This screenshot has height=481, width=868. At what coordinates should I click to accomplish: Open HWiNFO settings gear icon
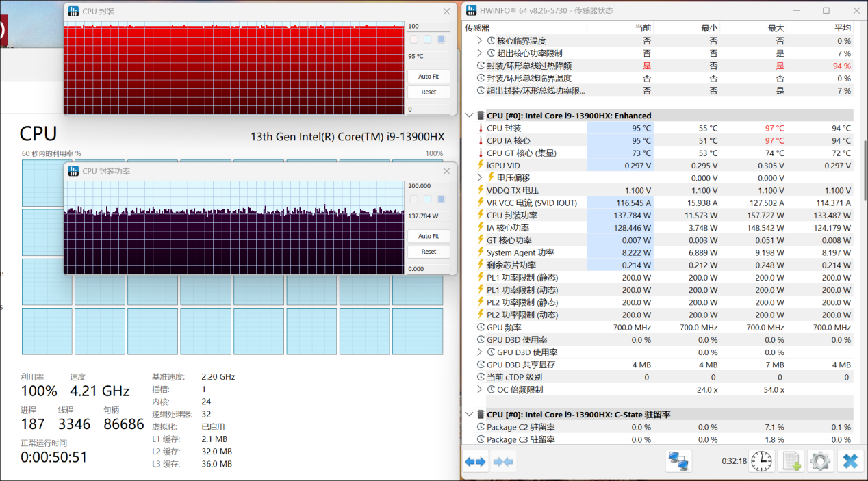pyautogui.click(x=820, y=461)
